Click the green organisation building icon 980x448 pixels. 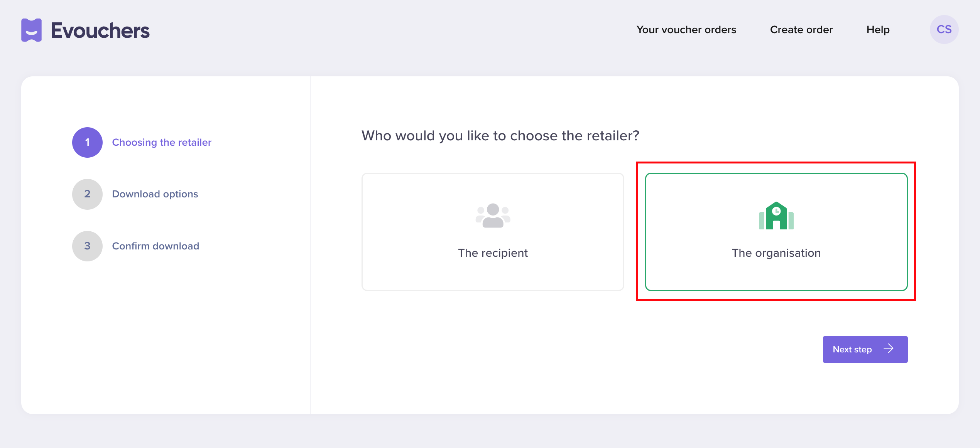776,216
